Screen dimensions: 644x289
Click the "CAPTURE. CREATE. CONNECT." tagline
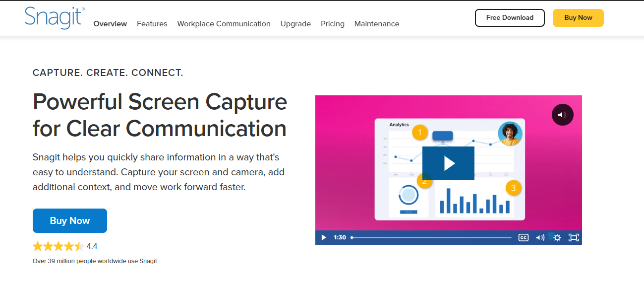(108, 73)
